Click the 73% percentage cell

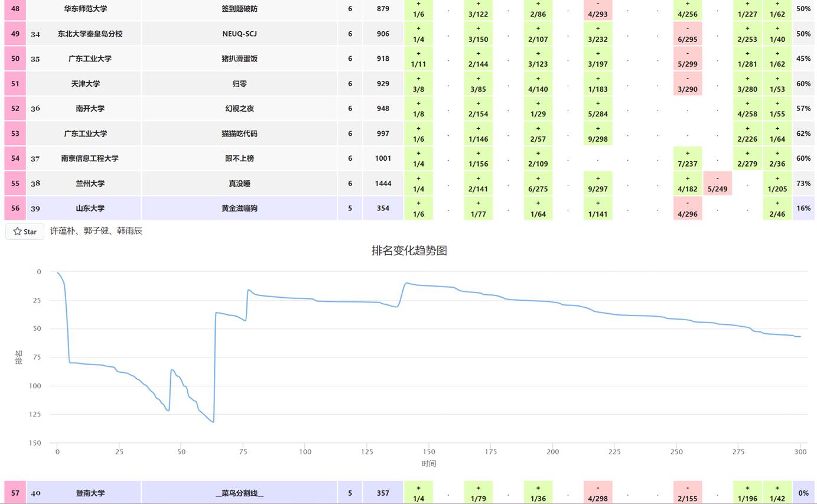[x=803, y=183]
